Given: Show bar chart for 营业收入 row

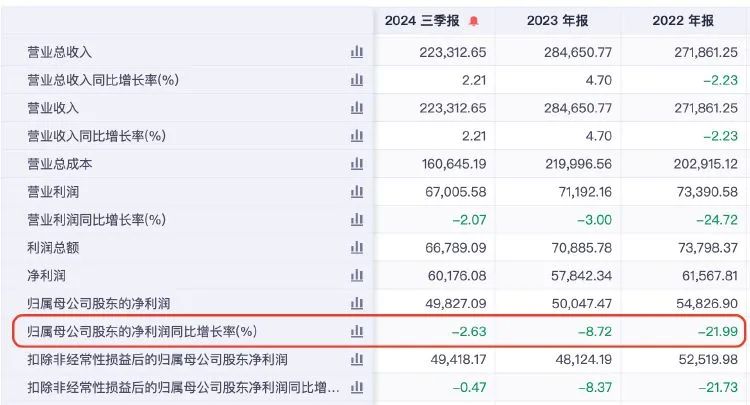Looking at the screenshot, I should coord(357,108).
